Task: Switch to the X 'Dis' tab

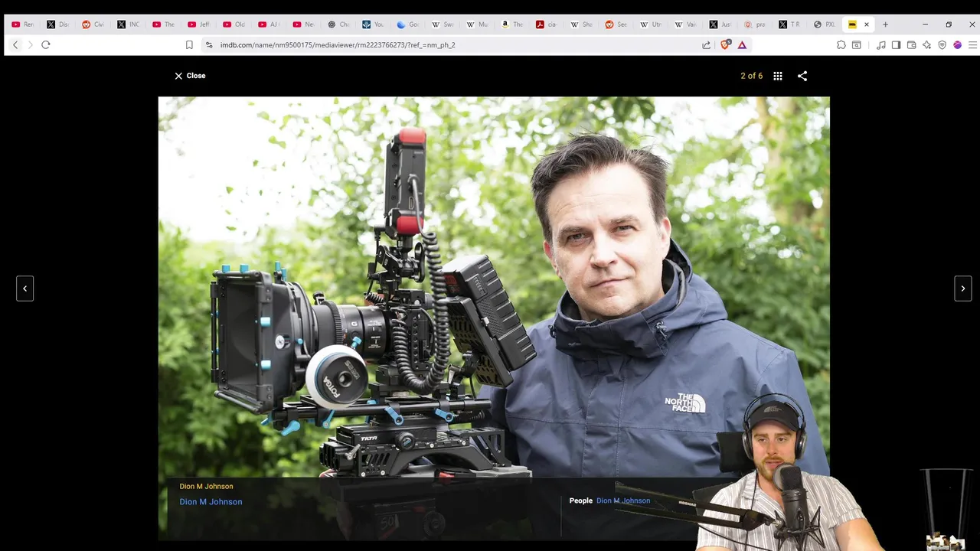Action: tap(57, 24)
